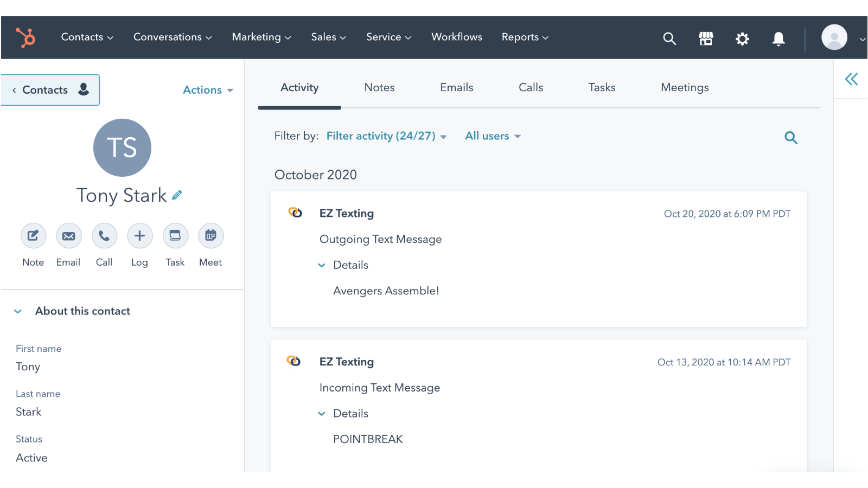The image size is (868, 488).
Task: Open the All users dropdown
Action: point(492,136)
